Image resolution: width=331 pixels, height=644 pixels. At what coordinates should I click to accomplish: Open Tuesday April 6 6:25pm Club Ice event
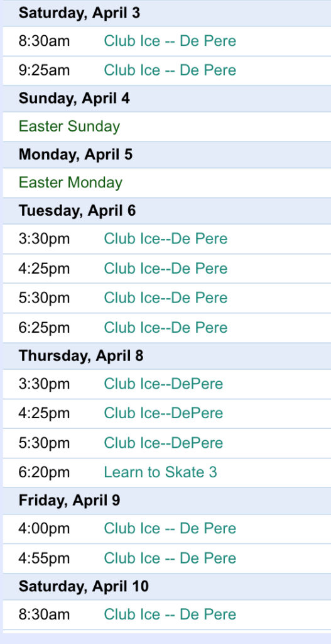pyautogui.click(x=166, y=328)
